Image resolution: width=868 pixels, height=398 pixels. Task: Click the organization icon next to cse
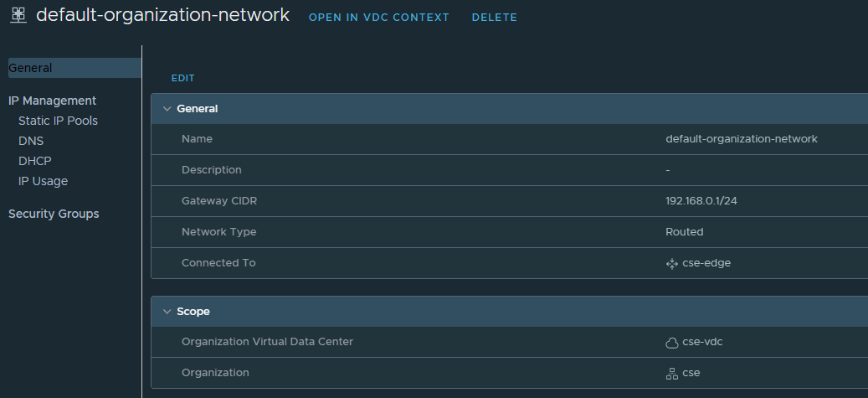(x=671, y=373)
